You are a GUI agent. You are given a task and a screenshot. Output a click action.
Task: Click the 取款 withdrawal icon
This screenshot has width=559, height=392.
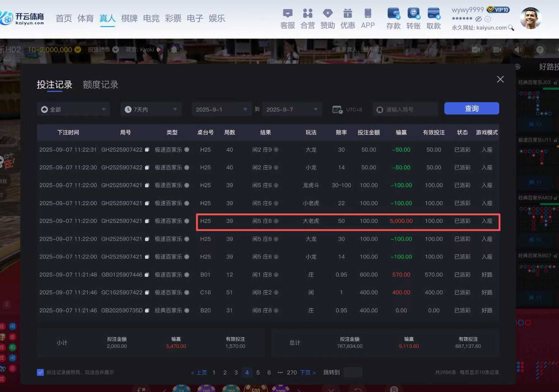tap(433, 14)
